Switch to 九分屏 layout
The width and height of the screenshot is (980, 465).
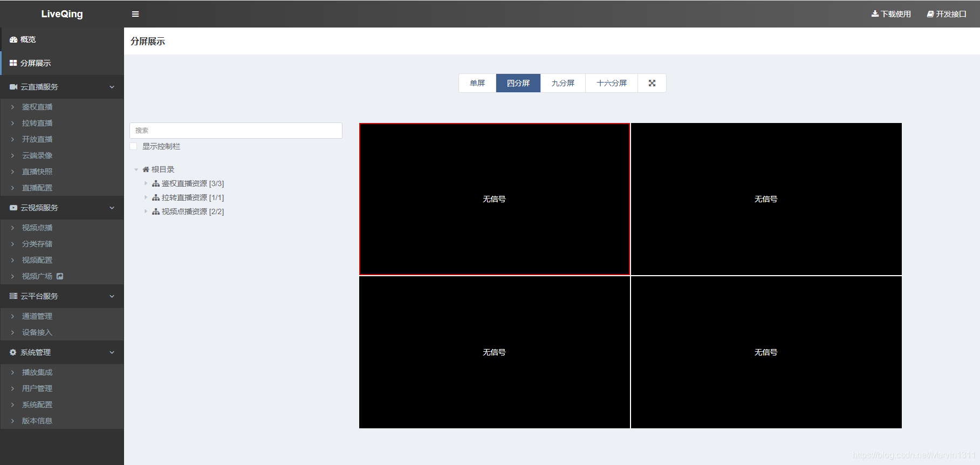pos(563,83)
